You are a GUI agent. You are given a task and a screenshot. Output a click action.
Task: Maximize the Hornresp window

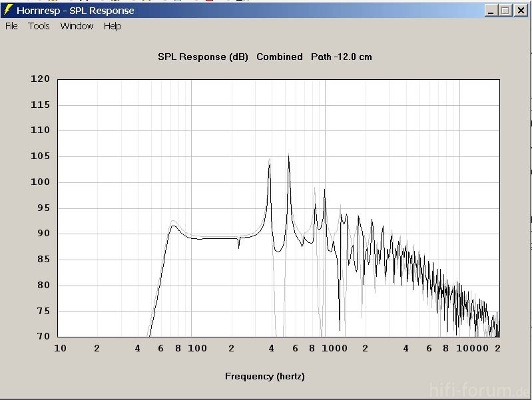(505, 11)
